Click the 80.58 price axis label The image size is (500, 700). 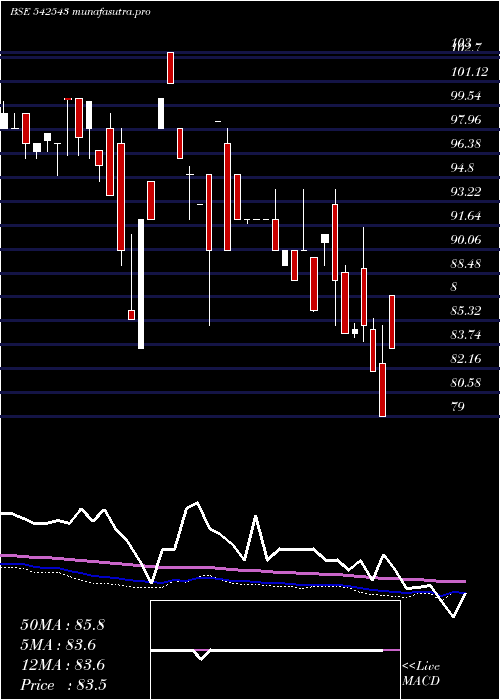click(x=466, y=383)
